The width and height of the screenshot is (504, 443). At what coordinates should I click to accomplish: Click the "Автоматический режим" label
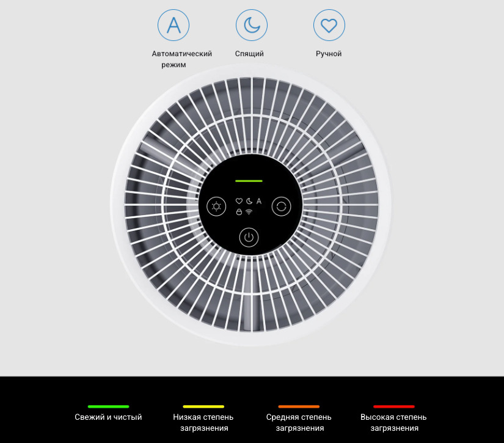[x=181, y=59]
